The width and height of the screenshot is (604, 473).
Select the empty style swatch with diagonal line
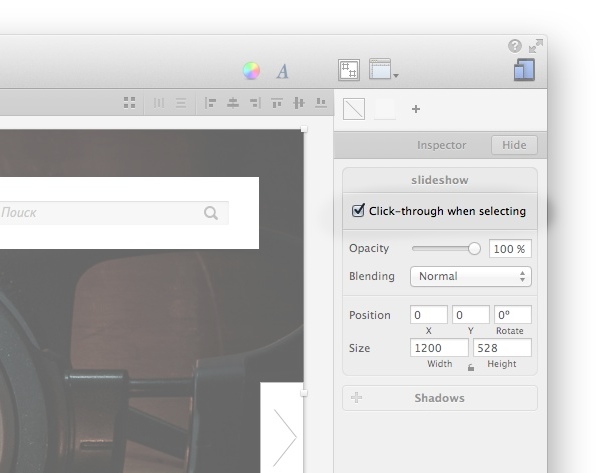(354, 109)
